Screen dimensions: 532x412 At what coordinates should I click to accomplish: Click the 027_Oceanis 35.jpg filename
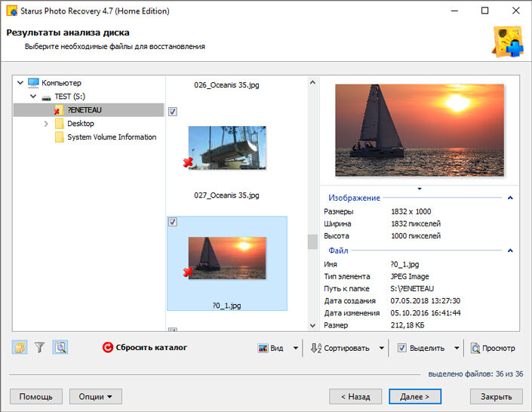[x=226, y=195]
